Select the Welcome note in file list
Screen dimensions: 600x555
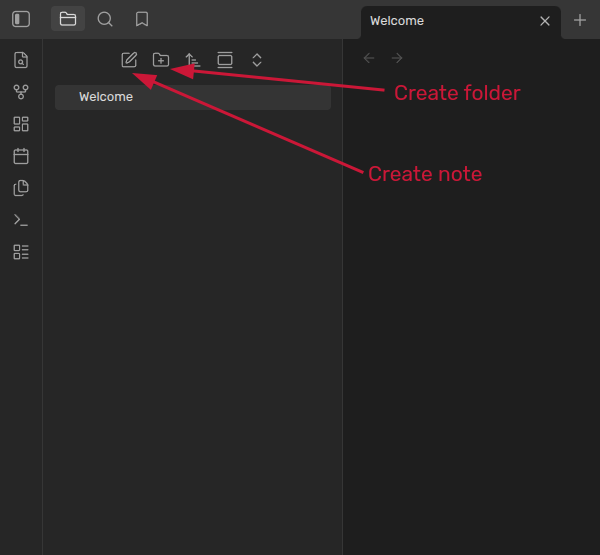click(106, 97)
